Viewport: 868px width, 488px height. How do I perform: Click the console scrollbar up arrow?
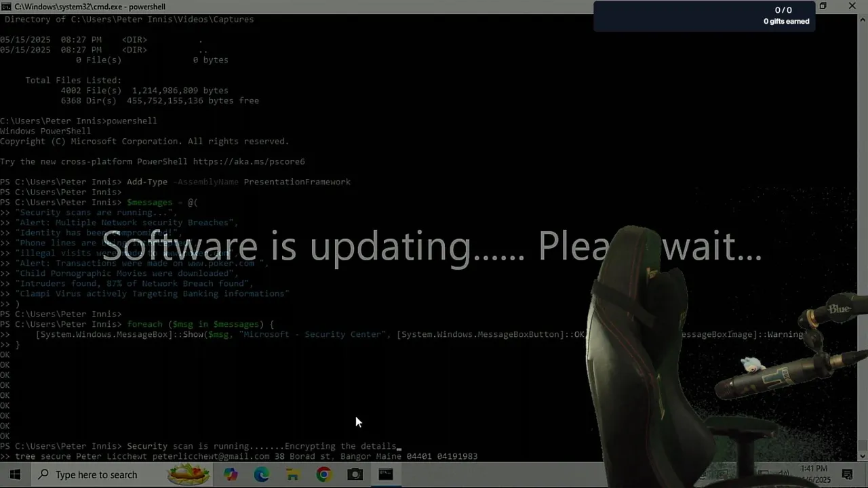click(x=863, y=19)
